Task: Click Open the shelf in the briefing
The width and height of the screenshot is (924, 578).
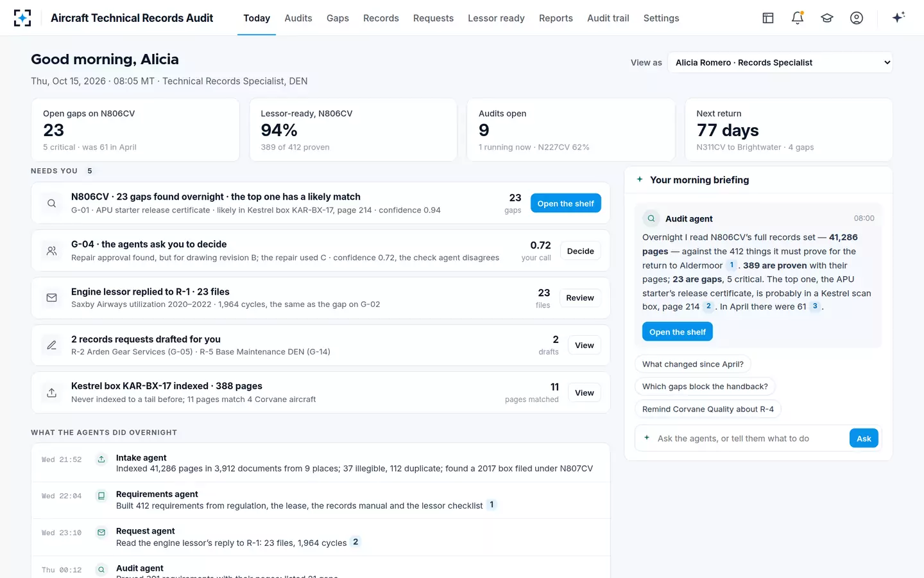Action: coord(678,332)
